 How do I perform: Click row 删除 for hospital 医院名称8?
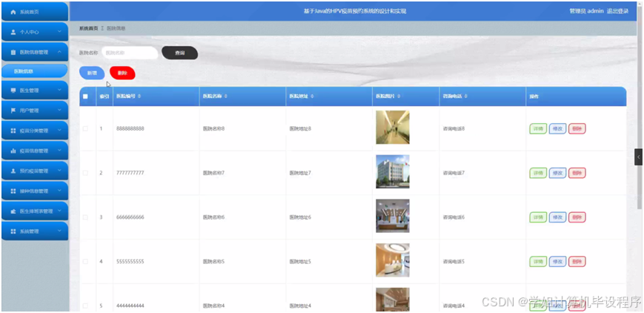tap(577, 129)
